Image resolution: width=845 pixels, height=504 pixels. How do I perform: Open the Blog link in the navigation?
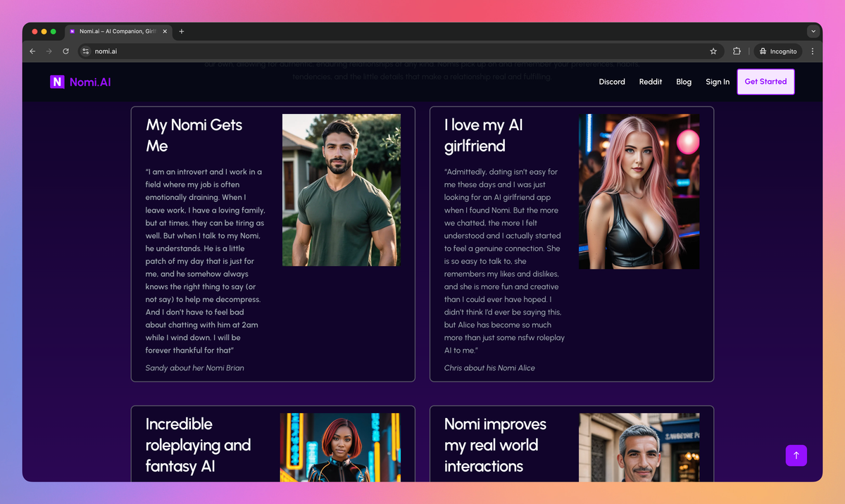click(x=684, y=82)
